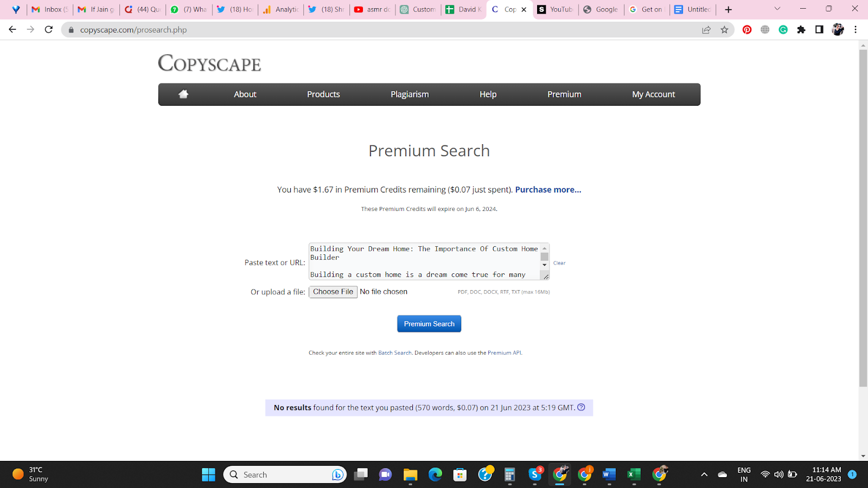868x488 pixels.
Task: Open the weather widget showing 31°C
Action: click(x=31, y=474)
